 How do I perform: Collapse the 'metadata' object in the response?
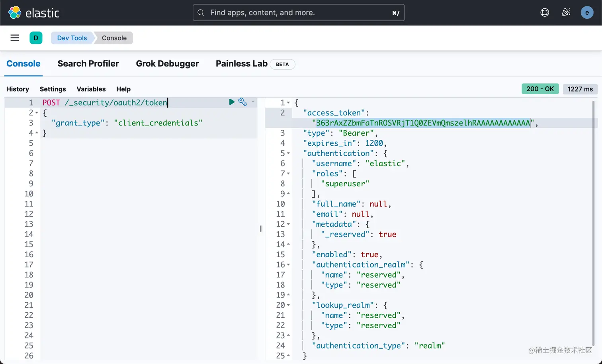tap(288, 224)
